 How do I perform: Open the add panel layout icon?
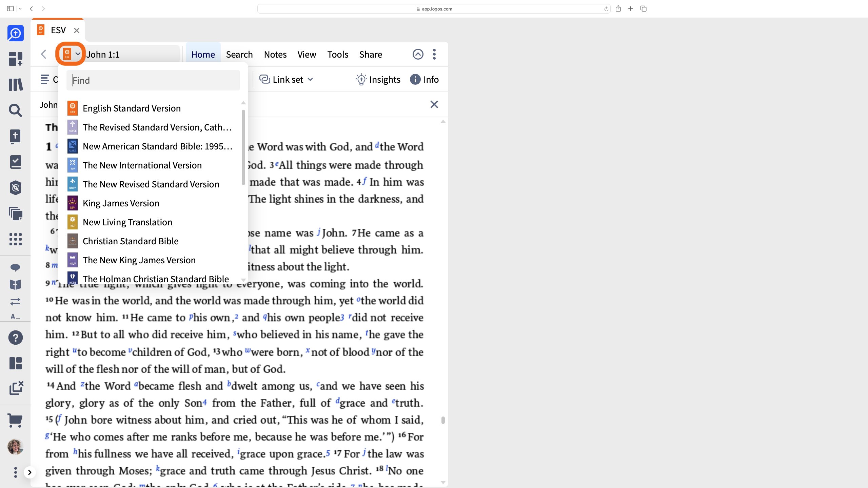coord(15,59)
